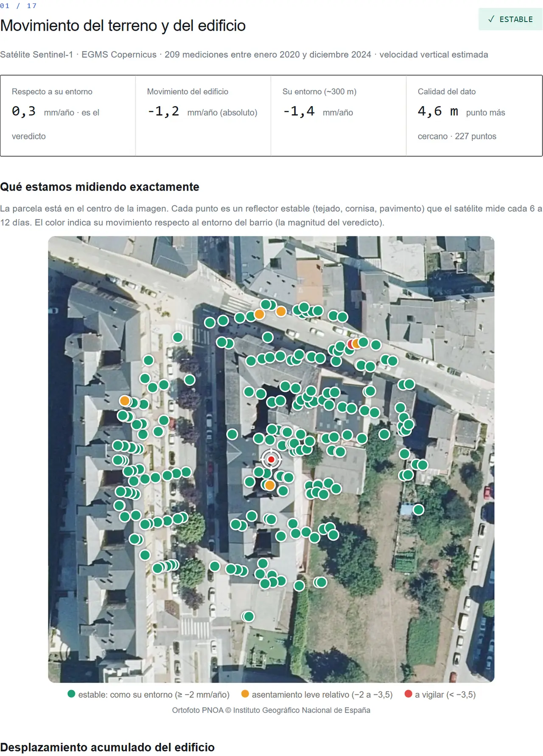
Task: Click the legend text a vigilar (< −3,5)
Action: [445, 695]
